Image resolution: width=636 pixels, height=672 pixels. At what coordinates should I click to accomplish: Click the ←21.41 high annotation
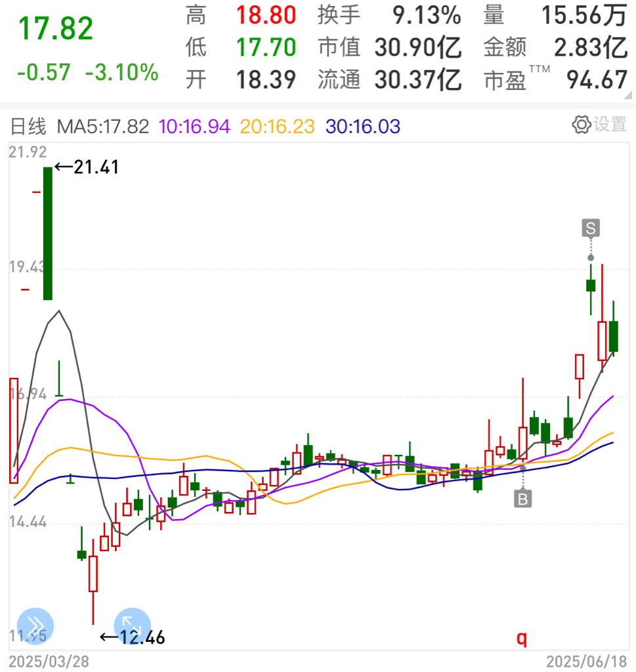coord(86,167)
